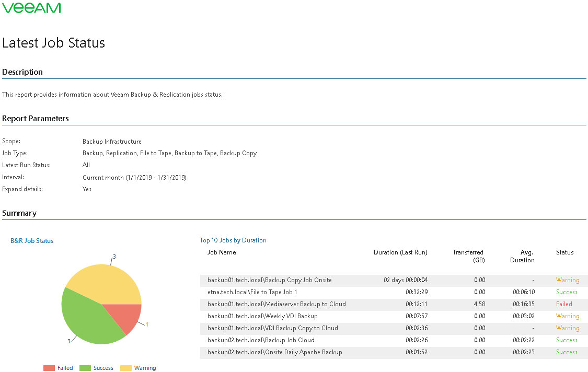Click the pie chart data label 1
Screen dimensions: 588x372
147,324
